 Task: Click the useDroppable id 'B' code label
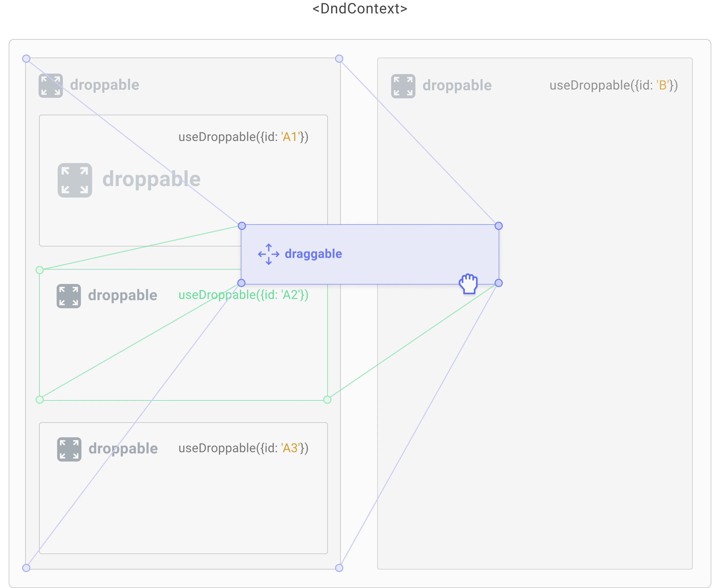pos(613,85)
